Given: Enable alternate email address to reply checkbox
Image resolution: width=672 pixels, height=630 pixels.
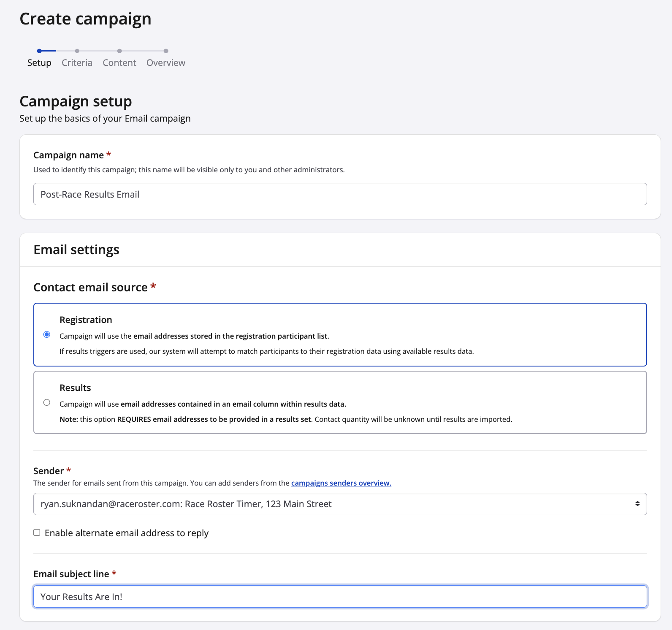Looking at the screenshot, I should [x=37, y=532].
